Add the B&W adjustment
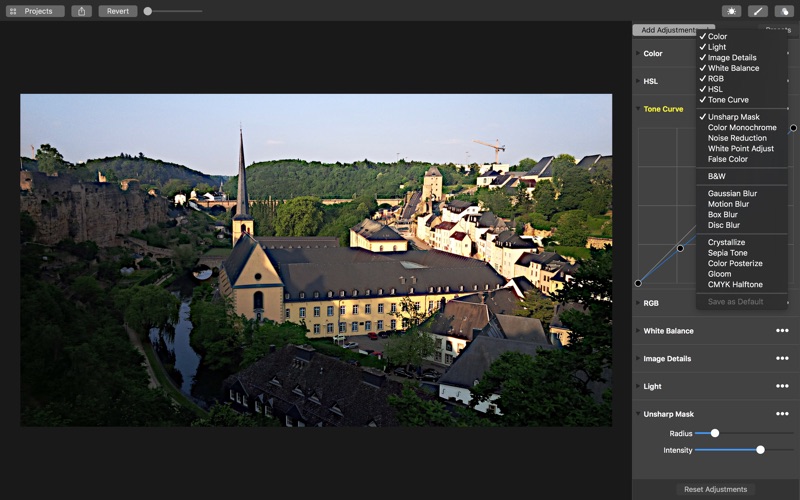This screenshot has height=500, width=800. [742, 176]
